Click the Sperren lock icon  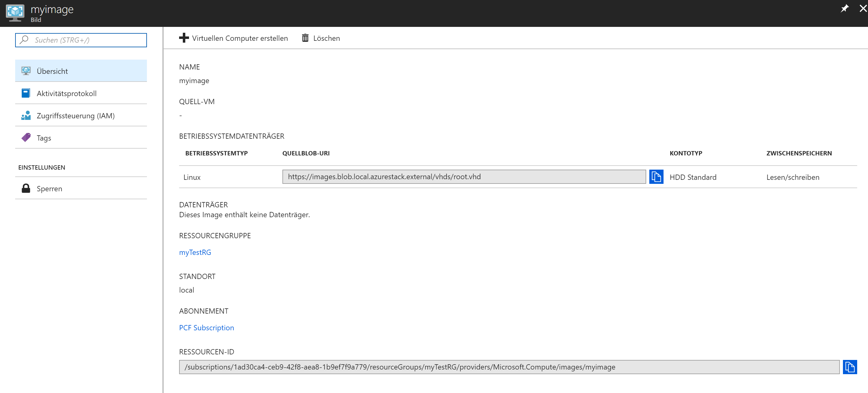pyautogui.click(x=26, y=188)
